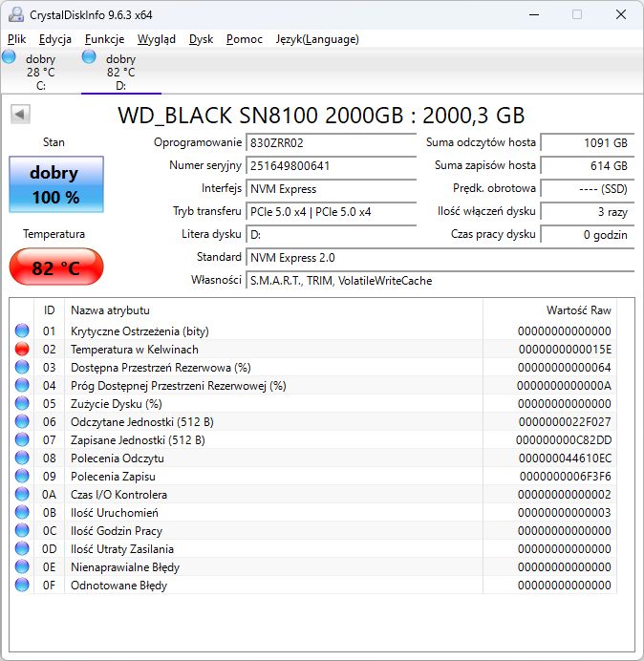
Task: Click the rotation speed value ---- (SSD)
Action: point(587,189)
